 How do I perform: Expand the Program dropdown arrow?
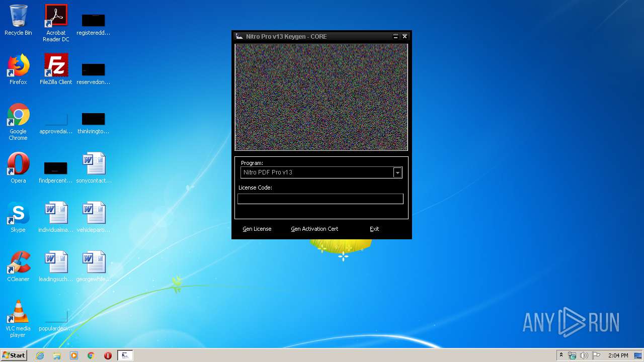click(x=397, y=172)
